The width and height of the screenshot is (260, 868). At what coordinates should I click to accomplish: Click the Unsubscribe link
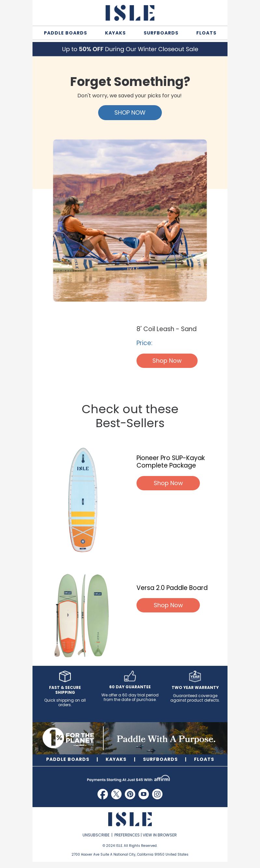pyautogui.click(x=96, y=835)
